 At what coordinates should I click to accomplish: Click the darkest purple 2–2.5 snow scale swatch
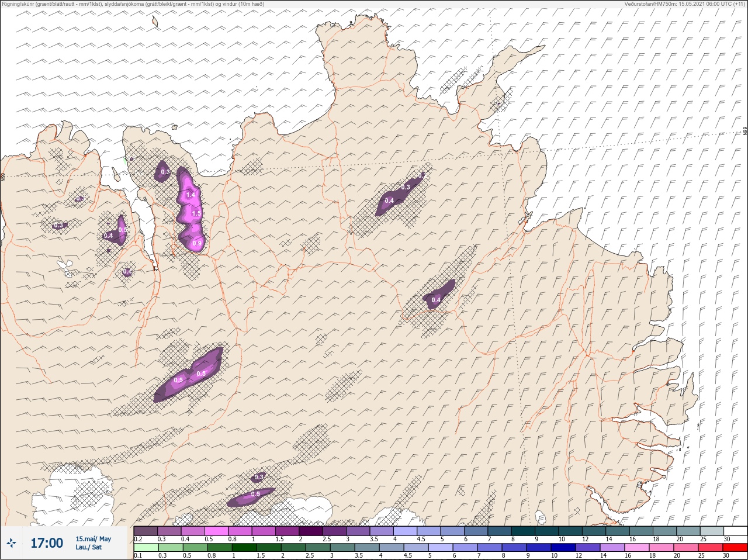(311, 531)
